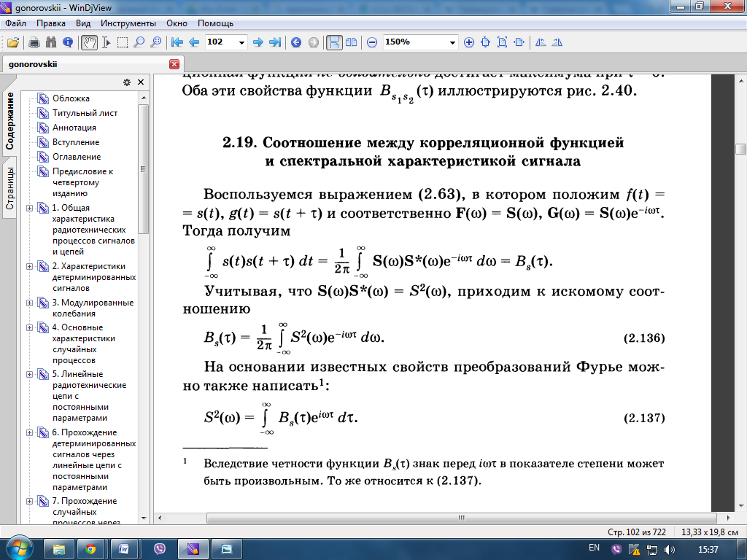
Task: Close the contents side panel
Action: [x=141, y=82]
